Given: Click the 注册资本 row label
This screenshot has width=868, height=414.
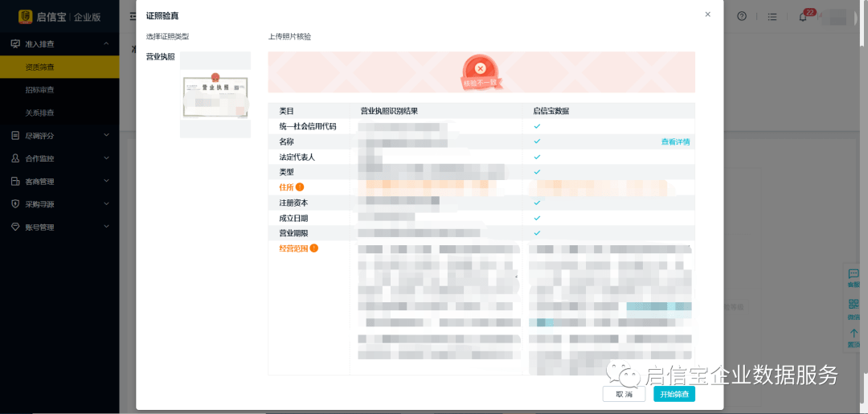Looking at the screenshot, I should (293, 203).
